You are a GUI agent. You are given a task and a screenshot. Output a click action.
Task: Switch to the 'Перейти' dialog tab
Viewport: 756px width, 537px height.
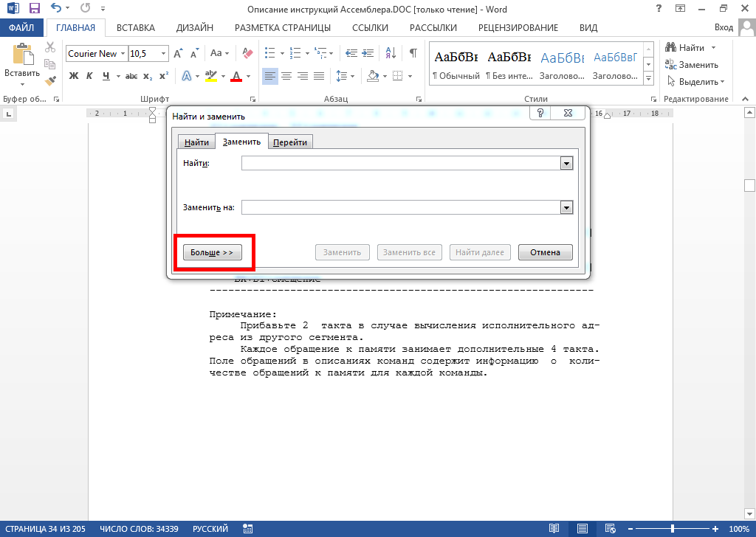tap(290, 142)
